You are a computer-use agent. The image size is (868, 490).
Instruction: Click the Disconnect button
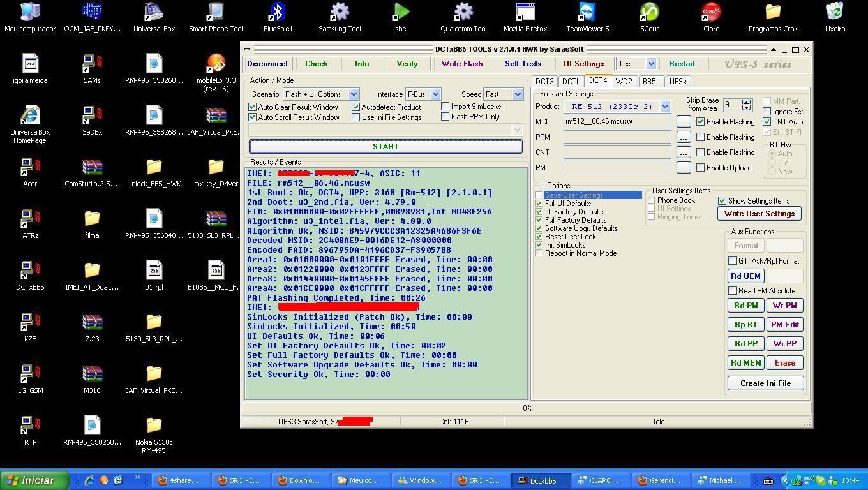coord(267,64)
